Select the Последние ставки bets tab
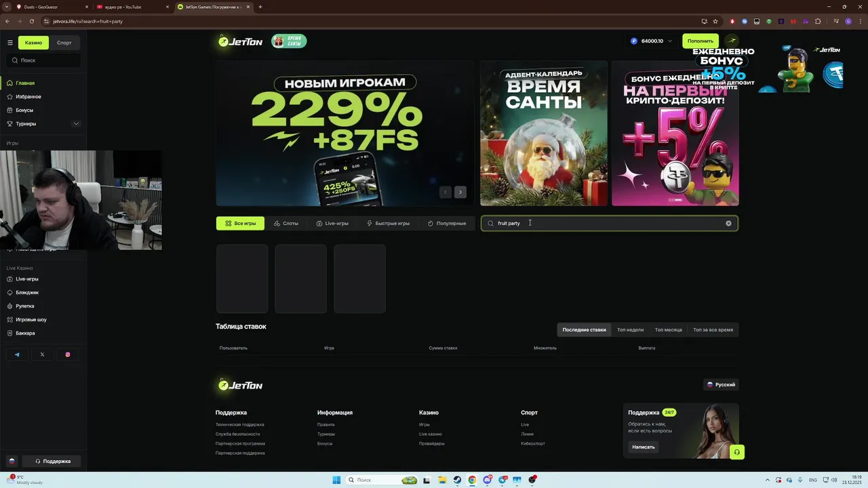This screenshot has height=488, width=868. tap(584, 330)
